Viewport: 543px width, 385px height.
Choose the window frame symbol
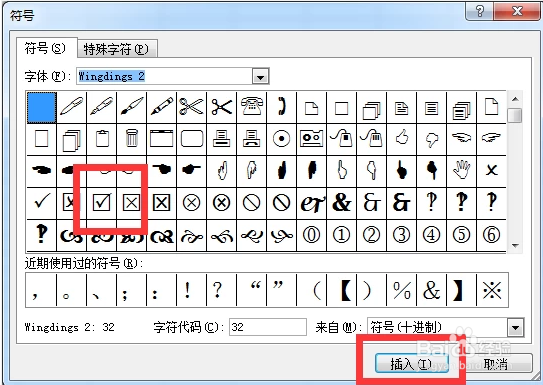tap(162, 139)
